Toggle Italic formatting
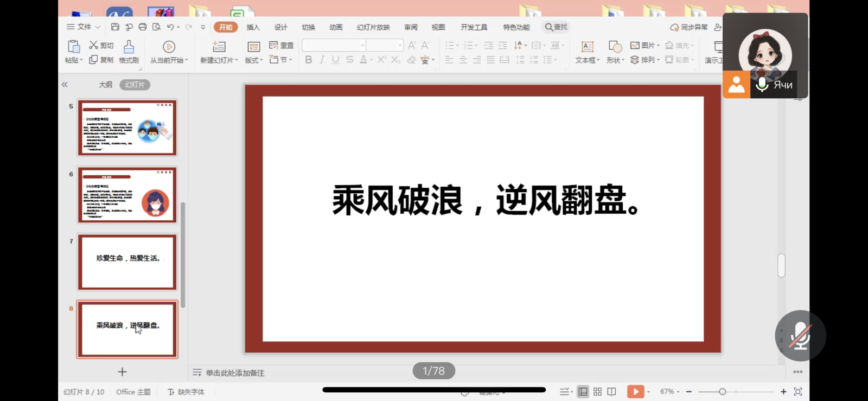868x401 pixels. coord(322,60)
